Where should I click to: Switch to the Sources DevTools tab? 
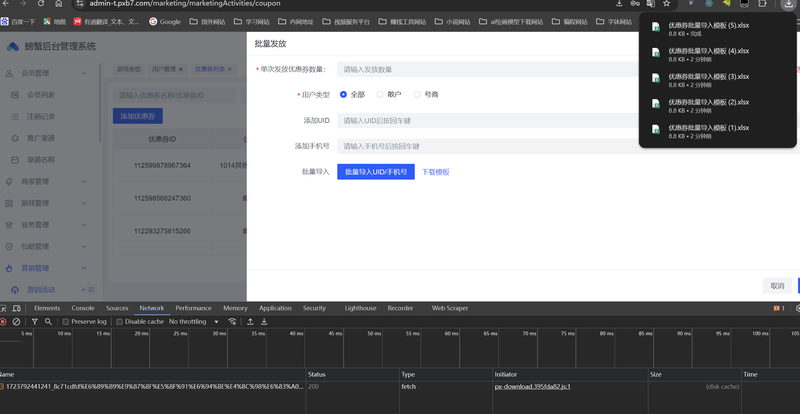[117, 308]
